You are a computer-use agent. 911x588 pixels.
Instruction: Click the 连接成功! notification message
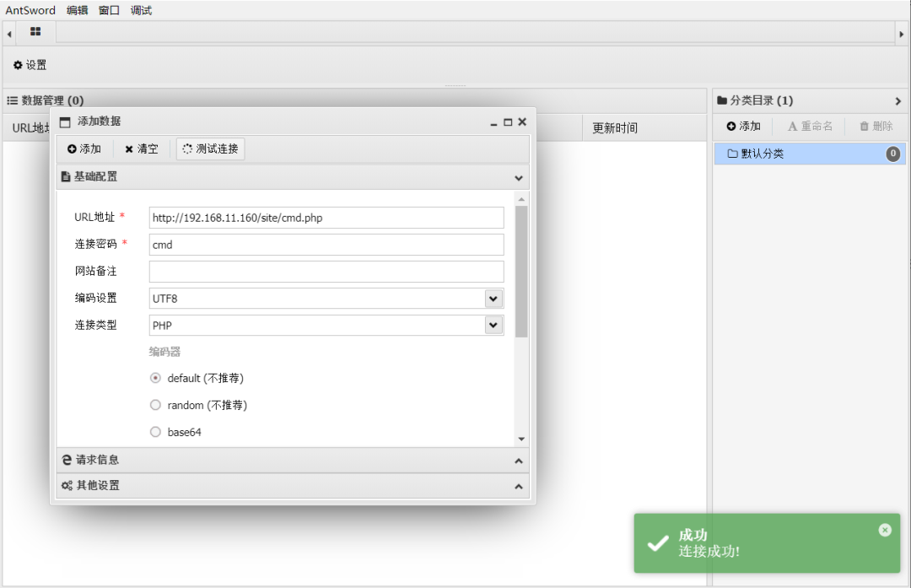tap(709, 552)
